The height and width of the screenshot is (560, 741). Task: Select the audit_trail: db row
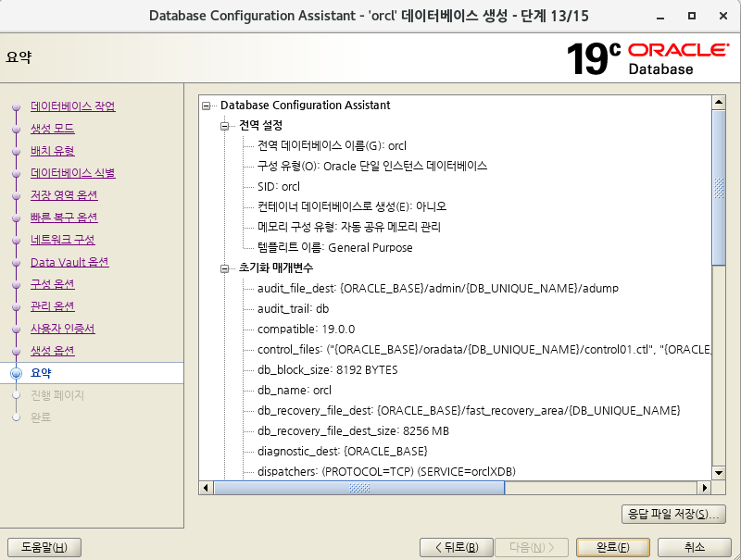(x=293, y=309)
